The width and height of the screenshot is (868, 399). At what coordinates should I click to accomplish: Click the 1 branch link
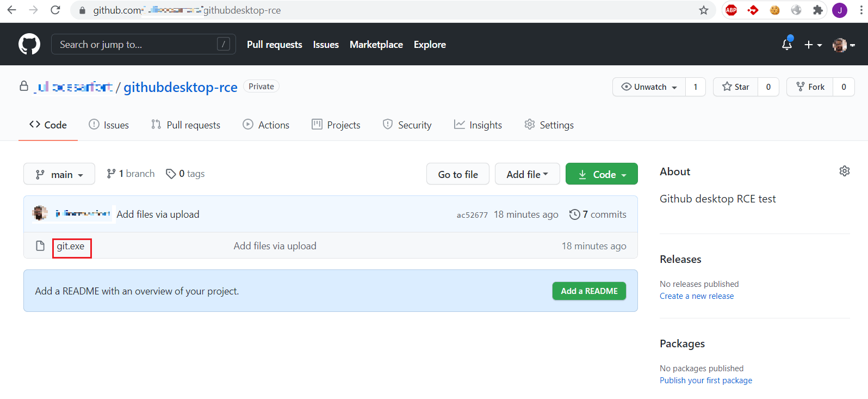coord(131,174)
